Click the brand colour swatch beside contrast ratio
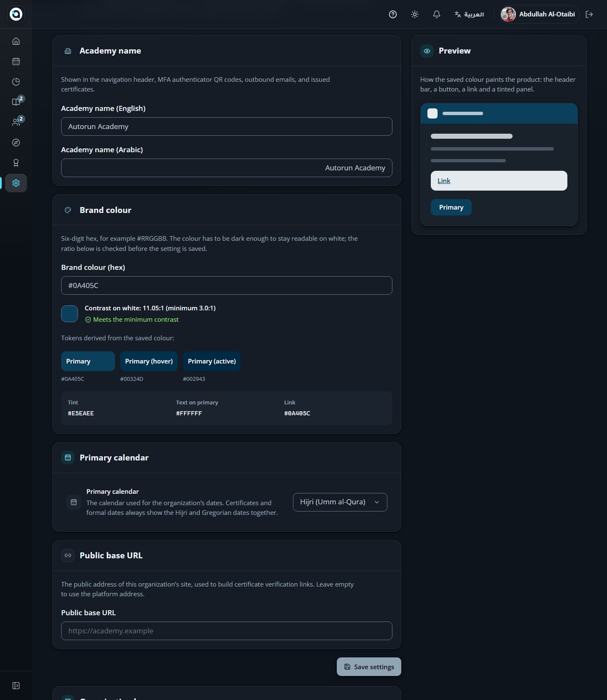 [70, 314]
